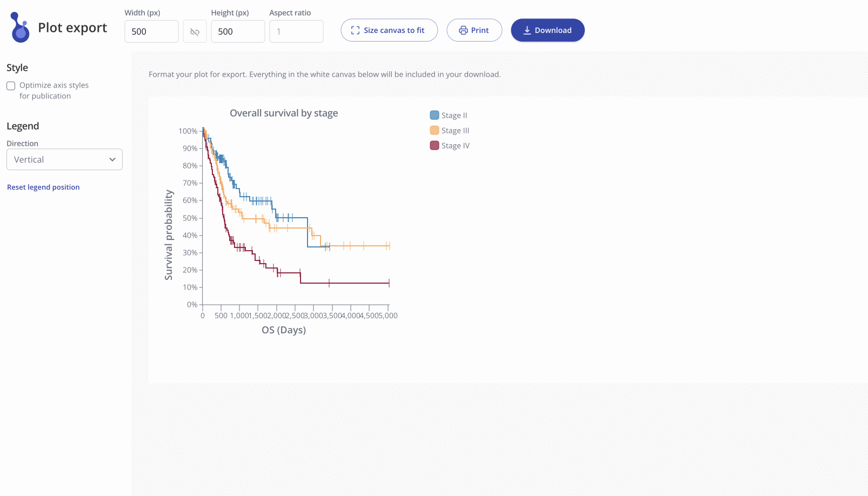Click the Overall survival by stage title
This screenshot has height=496, width=868.
pyautogui.click(x=284, y=113)
